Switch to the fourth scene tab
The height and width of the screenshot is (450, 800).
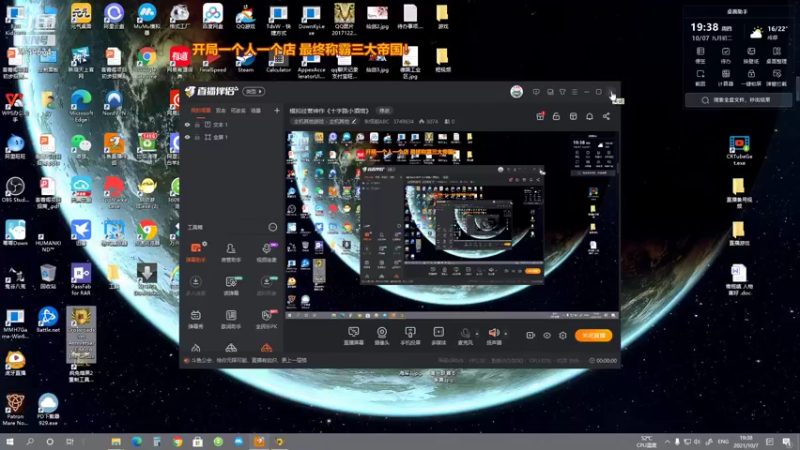coord(256,110)
